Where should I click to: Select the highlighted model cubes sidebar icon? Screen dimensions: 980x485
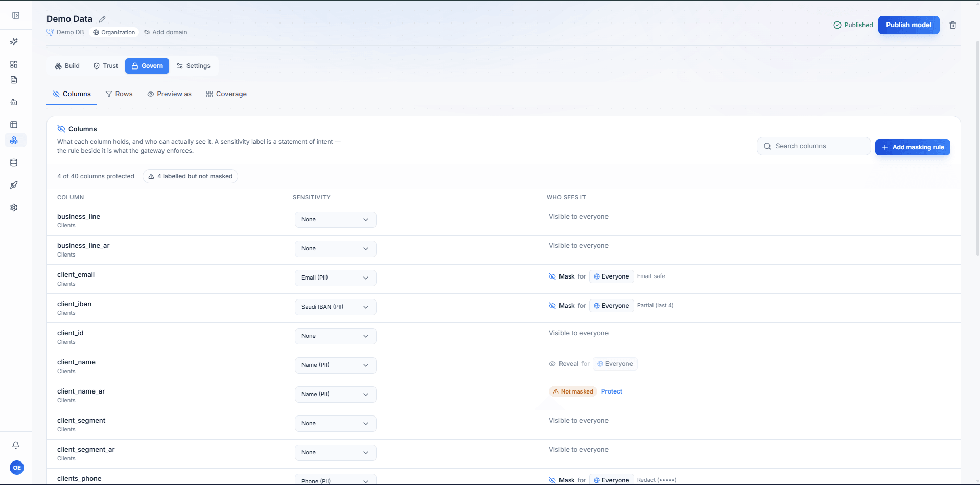pyautogui.click(x=14, y=140)
